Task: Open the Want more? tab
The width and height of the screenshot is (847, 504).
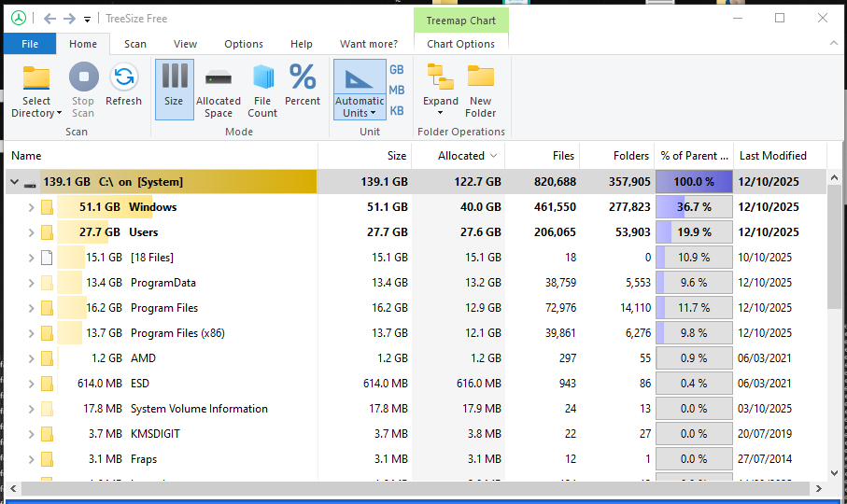Action: (x=368, y=44)
